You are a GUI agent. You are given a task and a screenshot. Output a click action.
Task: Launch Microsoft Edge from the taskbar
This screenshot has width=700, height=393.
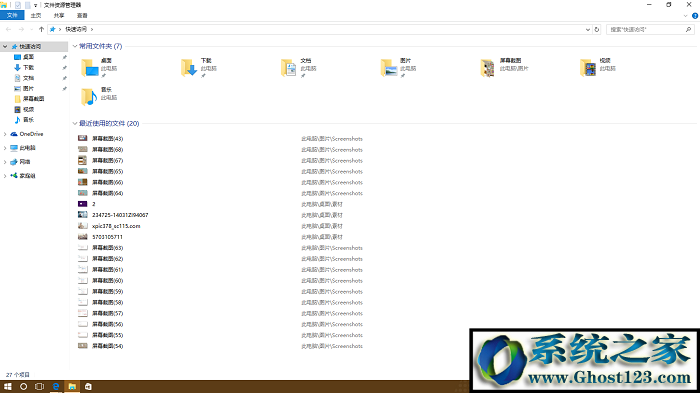tap(56, 387)
